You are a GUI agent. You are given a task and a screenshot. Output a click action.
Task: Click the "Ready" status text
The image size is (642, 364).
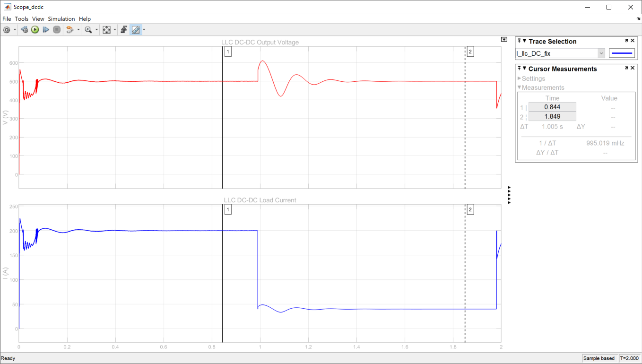tap(9, 358)
